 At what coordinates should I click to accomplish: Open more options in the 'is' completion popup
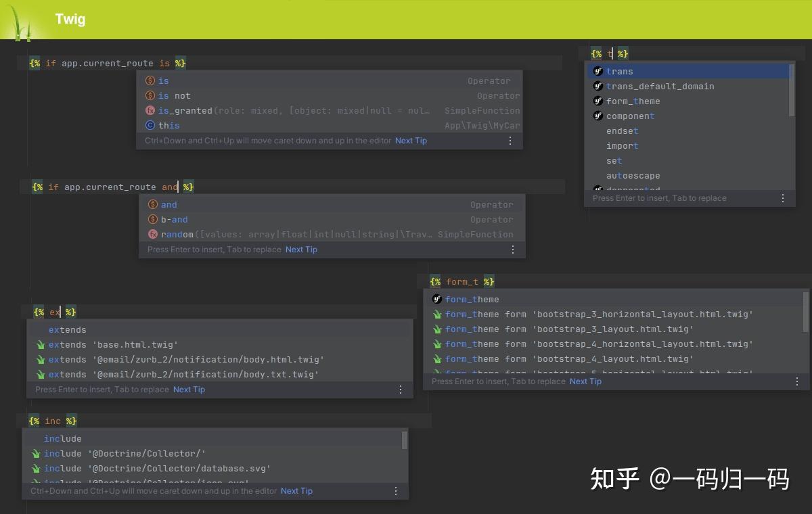point(510,141)
